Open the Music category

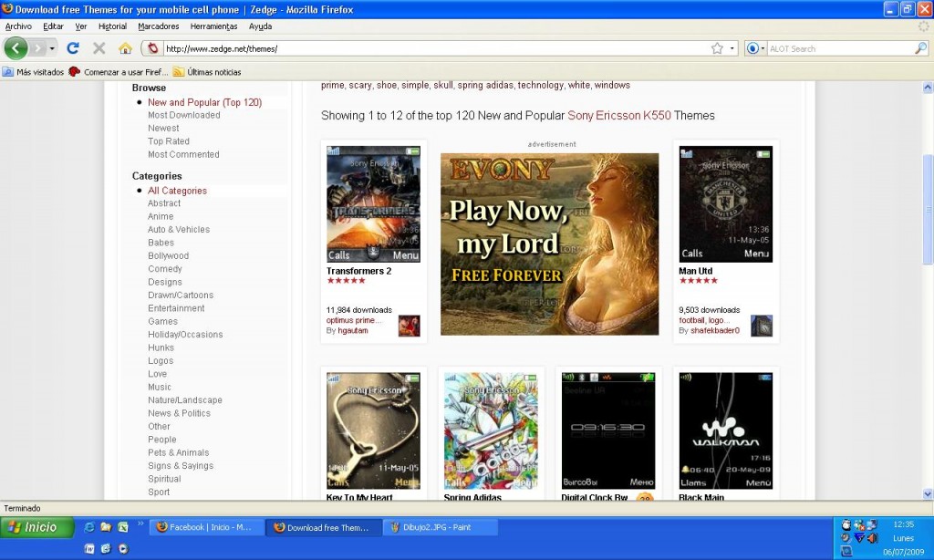pos(160,387)
